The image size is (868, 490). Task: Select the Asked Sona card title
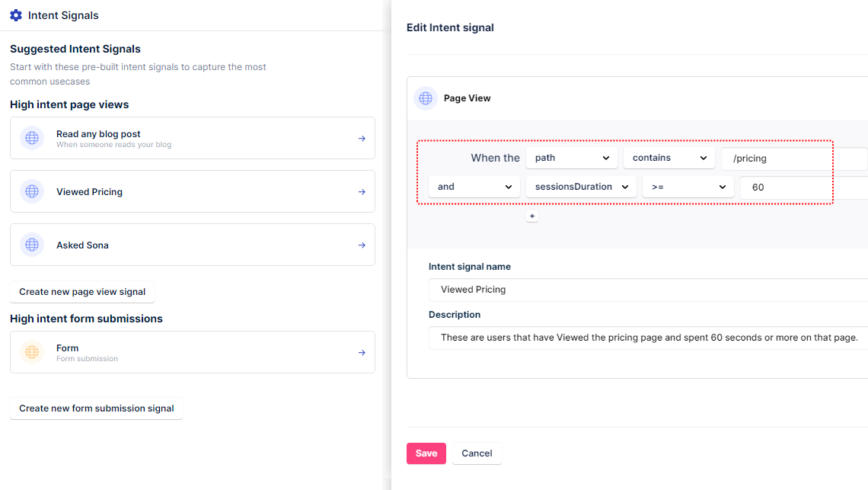point(82,245)
